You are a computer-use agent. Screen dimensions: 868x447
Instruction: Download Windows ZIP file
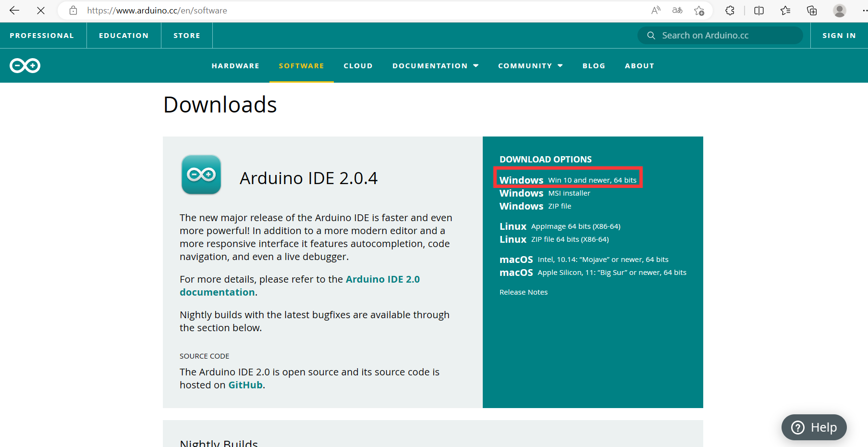point(535,206)
